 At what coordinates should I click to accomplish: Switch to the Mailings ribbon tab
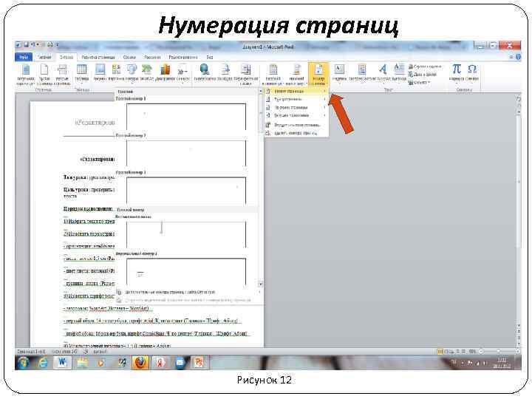click(x=152, y=58)
